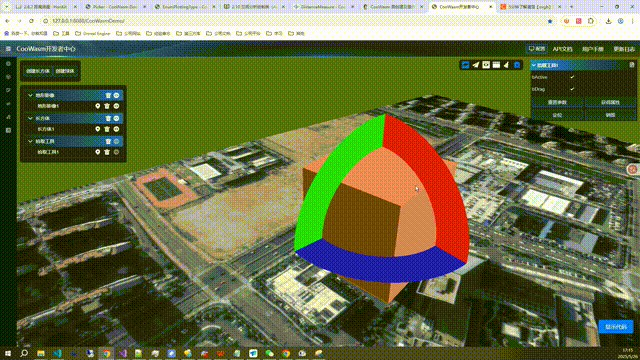
Task: Collapse the 拾取工具1 properties panel
Action: click(534, 65)
